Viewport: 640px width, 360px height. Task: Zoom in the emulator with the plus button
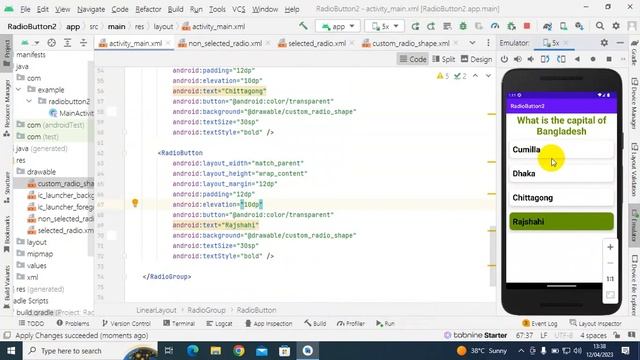tap(610, 247)
